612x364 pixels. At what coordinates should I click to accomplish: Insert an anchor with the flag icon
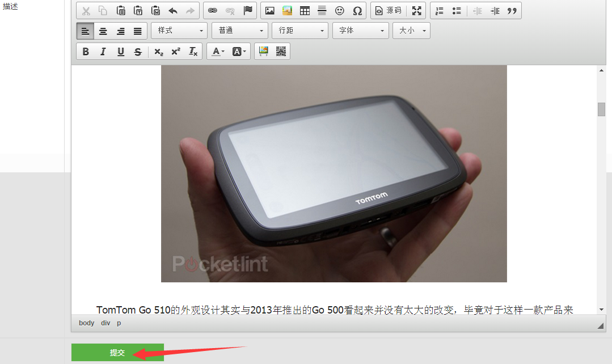[248, 11]
